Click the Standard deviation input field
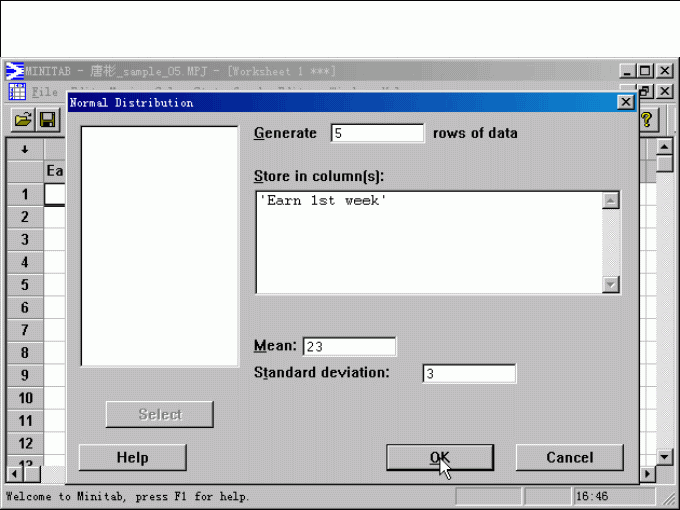The image size is (680, 510). pos(469,374)
